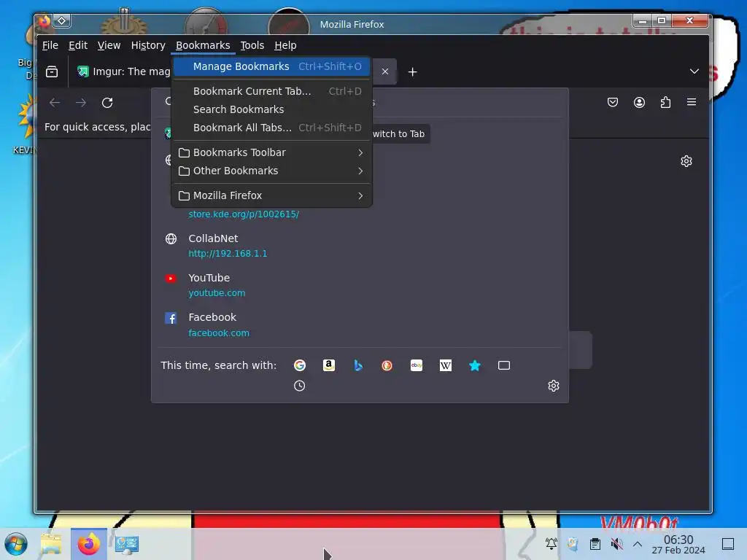This screenshot has width=747, height=560.
Task: Go back with the back arrow
Action: (55, 102)
